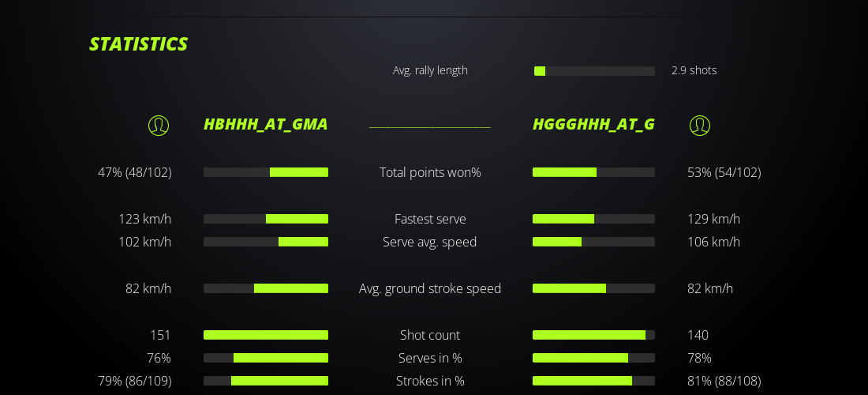Click the right player profile icon
The width and height of the screenshot is (868, 395).
[700, 126]
